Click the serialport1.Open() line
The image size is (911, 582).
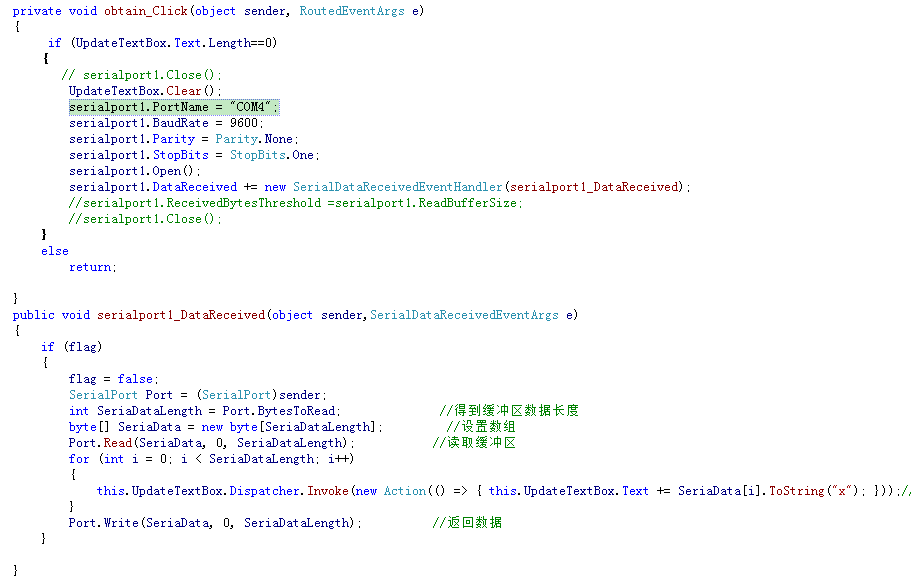click(x=135, y=171)
